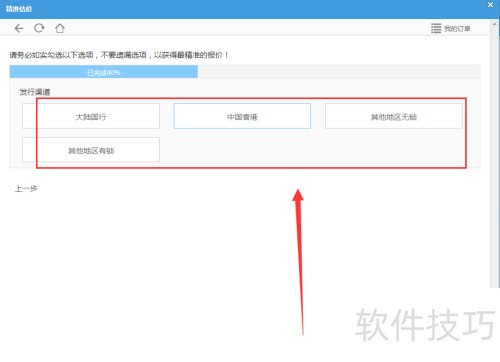Select the 大陆国行 option
This screenshot has height=362, width=500.
tap(91, 116)
